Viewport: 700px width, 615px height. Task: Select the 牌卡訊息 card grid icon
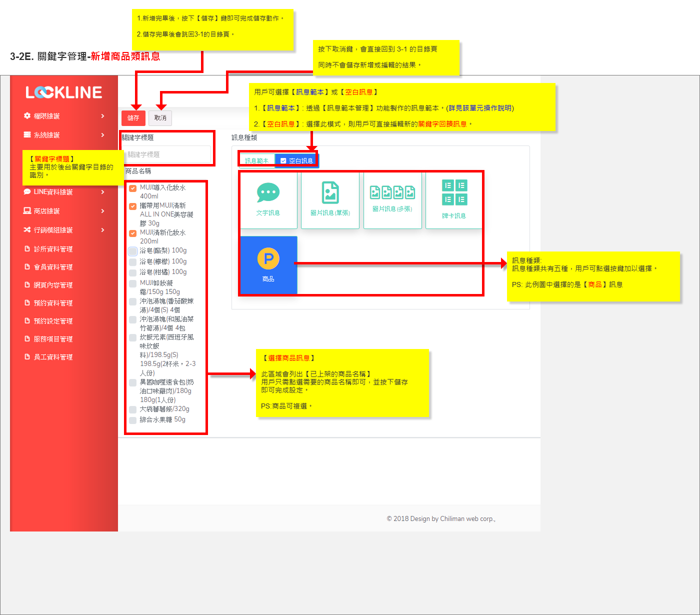pyautogui.click(x=454, y=192)
